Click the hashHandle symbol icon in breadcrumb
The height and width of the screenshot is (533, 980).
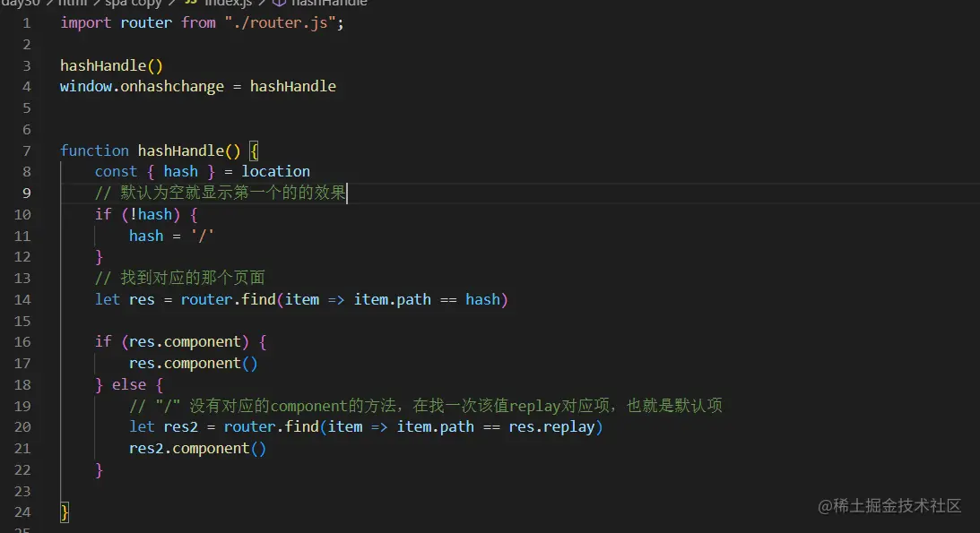pyautogui.click(x=279, y=4)
